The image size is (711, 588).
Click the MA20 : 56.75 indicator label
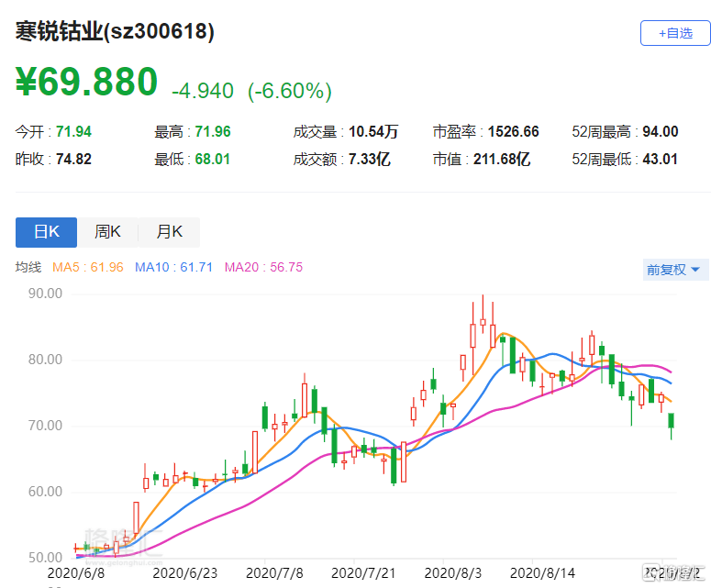[263, 267]
